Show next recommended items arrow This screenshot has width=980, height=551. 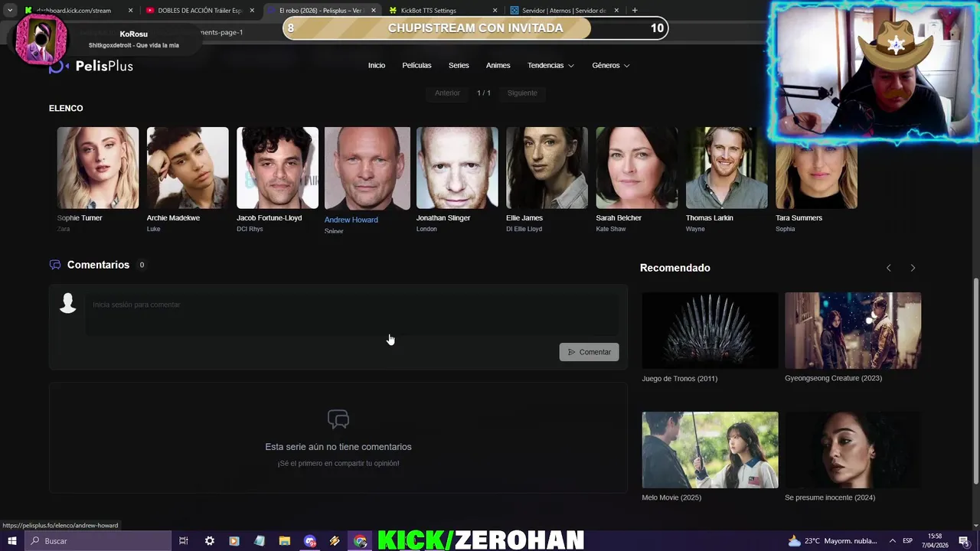[x=913, y=268]
